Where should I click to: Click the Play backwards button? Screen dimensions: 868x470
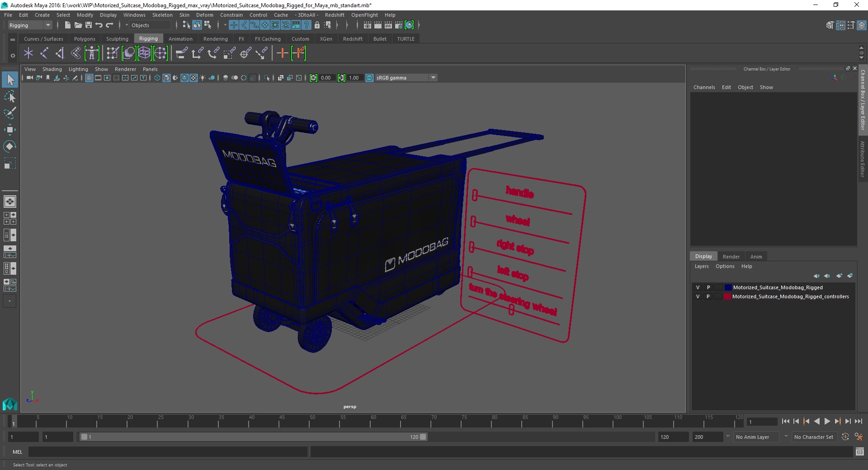[x=816, y=421]
